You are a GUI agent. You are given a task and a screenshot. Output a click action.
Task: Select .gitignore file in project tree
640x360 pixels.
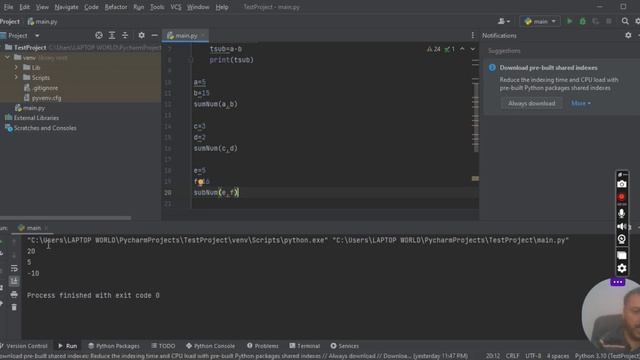[41, 88]
